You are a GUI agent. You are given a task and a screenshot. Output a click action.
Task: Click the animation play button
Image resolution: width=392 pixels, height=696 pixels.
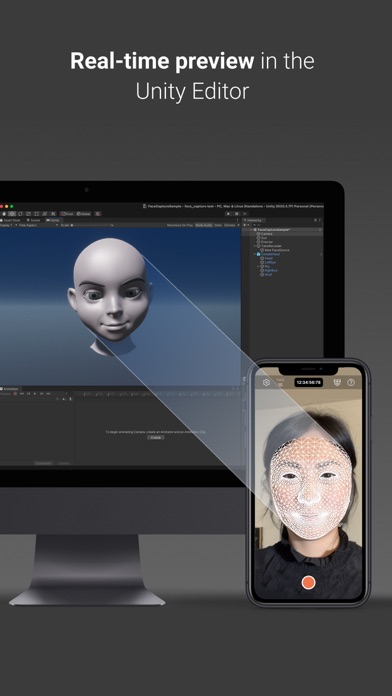(35, 394)
